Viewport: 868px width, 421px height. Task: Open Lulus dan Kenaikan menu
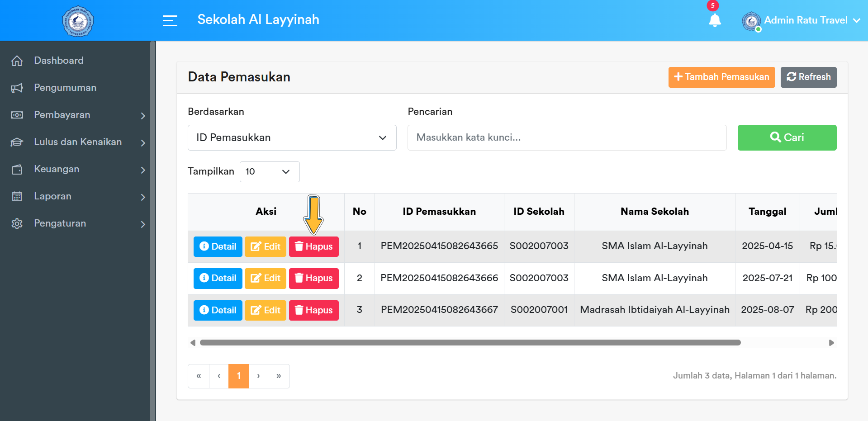[x=78, y=142]
